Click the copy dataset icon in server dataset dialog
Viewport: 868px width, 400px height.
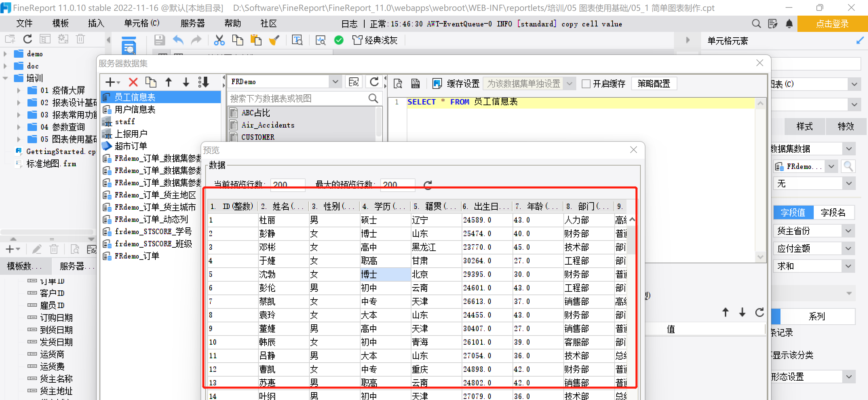coord(151,82)
